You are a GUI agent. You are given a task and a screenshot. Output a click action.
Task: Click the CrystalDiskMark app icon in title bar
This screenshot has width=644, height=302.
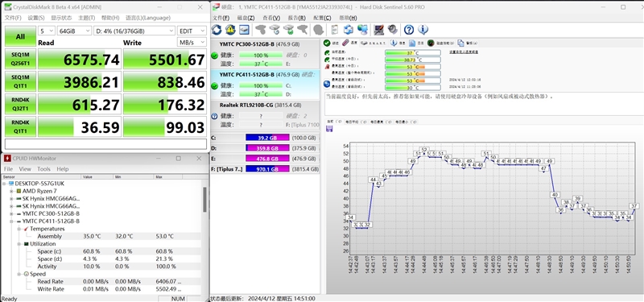[x=8, y=7]
